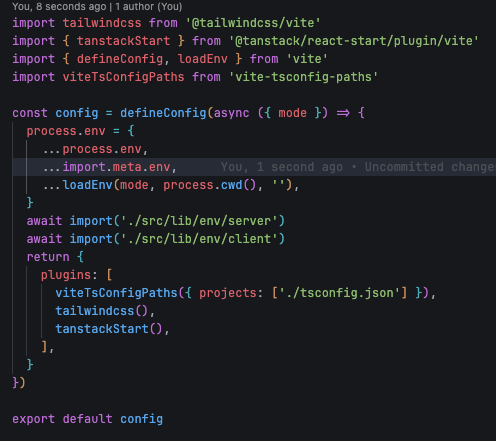The height and width of the screenshot is (441, 496).
Task: Click the git blame codelens 'You, 8 seconds ago'
Action: coord(59,7)
